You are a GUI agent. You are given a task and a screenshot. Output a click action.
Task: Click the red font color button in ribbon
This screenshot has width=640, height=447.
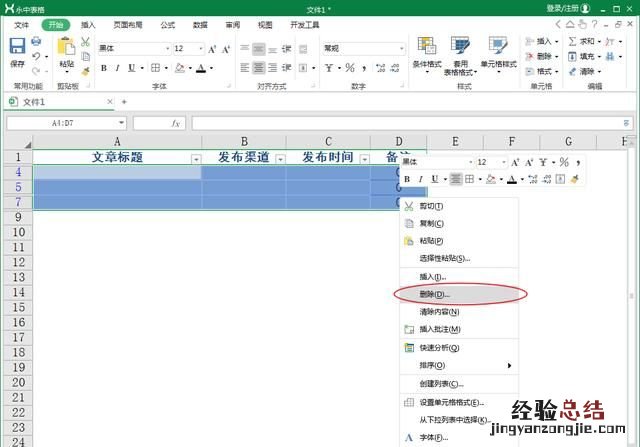[x=202, y=68]
